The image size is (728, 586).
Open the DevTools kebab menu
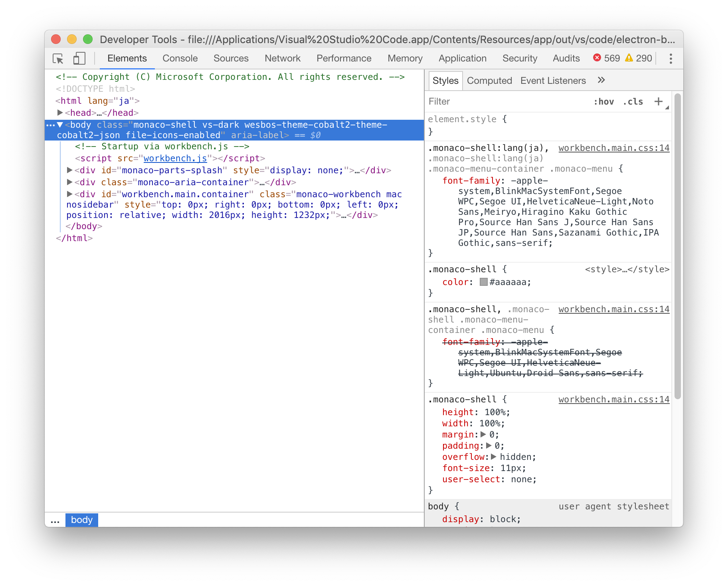point(671,58)
